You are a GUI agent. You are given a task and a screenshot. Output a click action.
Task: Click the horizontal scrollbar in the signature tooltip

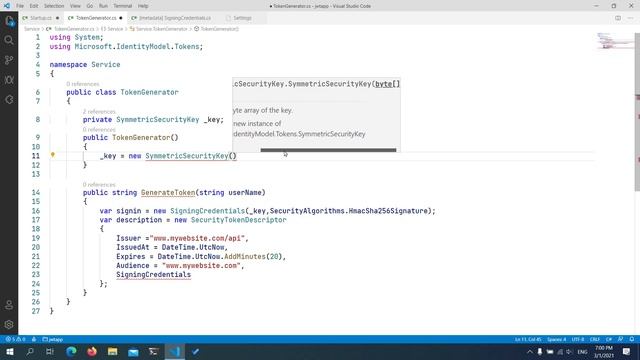[x=328, y=150]
